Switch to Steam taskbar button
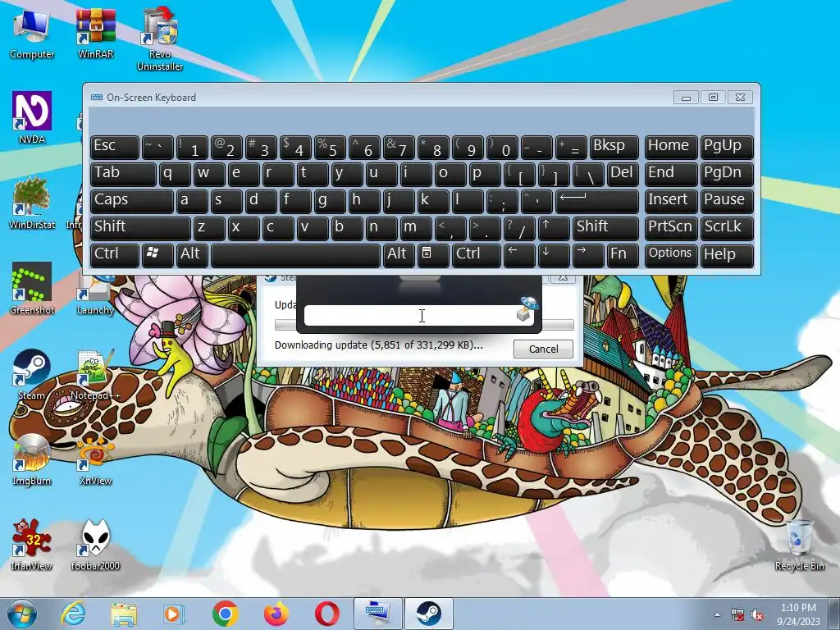 tap(428, 614)
